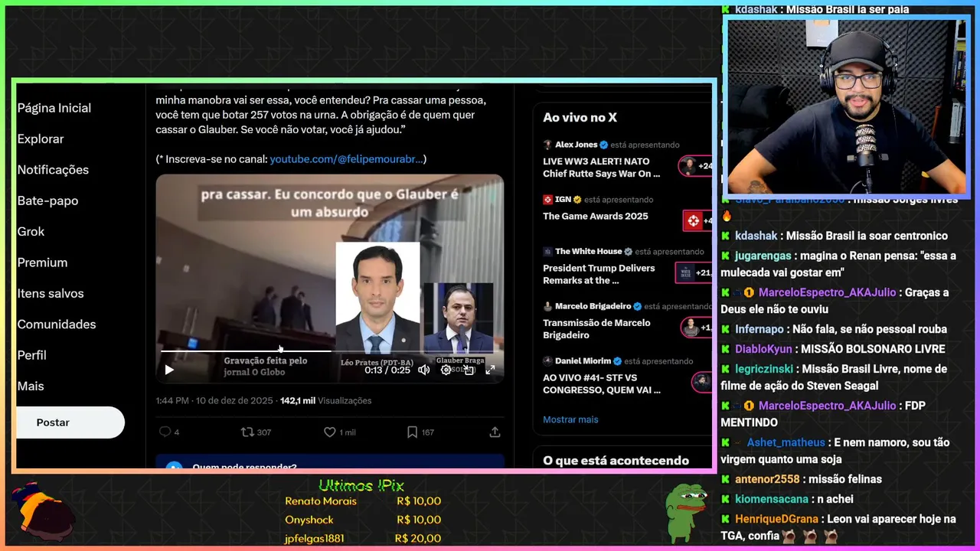The width and height of the screenshot is (980, 551).
Task: Go to Explorar in sidebar
Action: point(41,139)
